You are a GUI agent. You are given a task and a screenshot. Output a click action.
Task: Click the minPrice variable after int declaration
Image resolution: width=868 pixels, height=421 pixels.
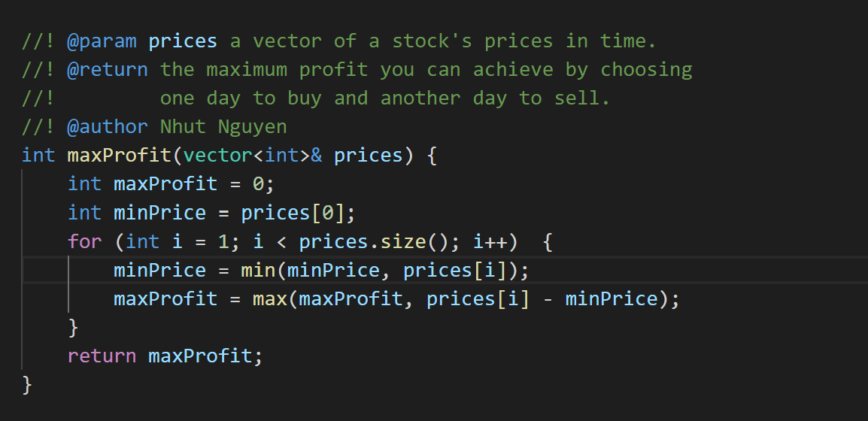click(159, 213)
